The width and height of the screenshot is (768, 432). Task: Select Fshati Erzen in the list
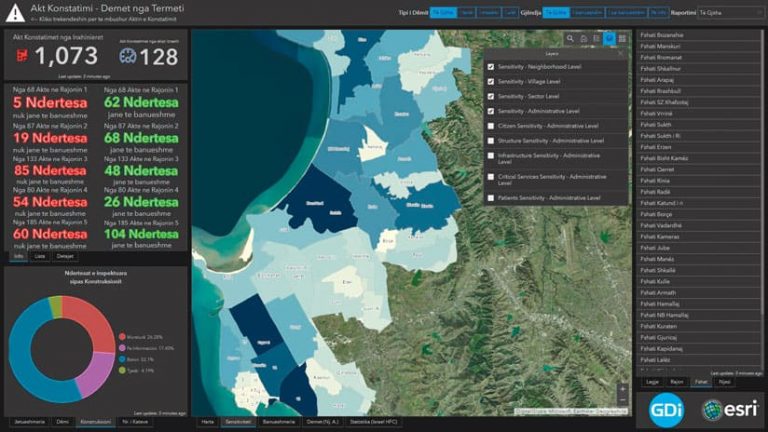[x=699, y=147]
